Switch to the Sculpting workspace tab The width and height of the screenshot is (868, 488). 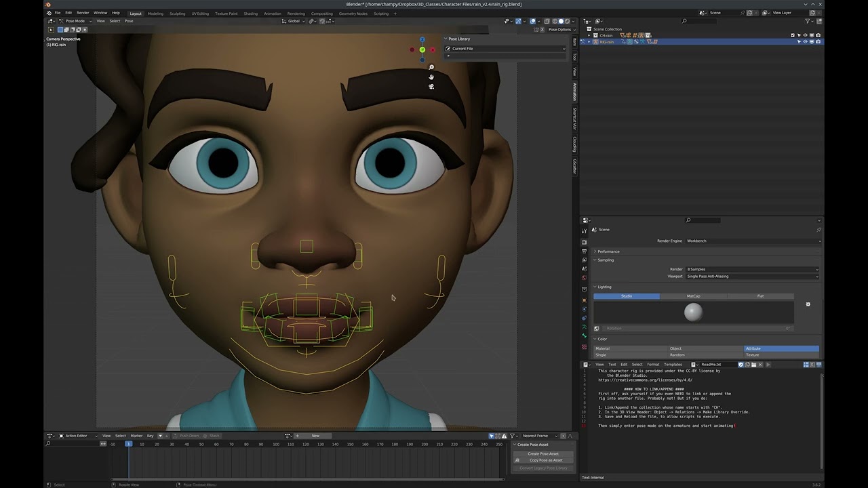pyautogui.click(x=177, y=14)
